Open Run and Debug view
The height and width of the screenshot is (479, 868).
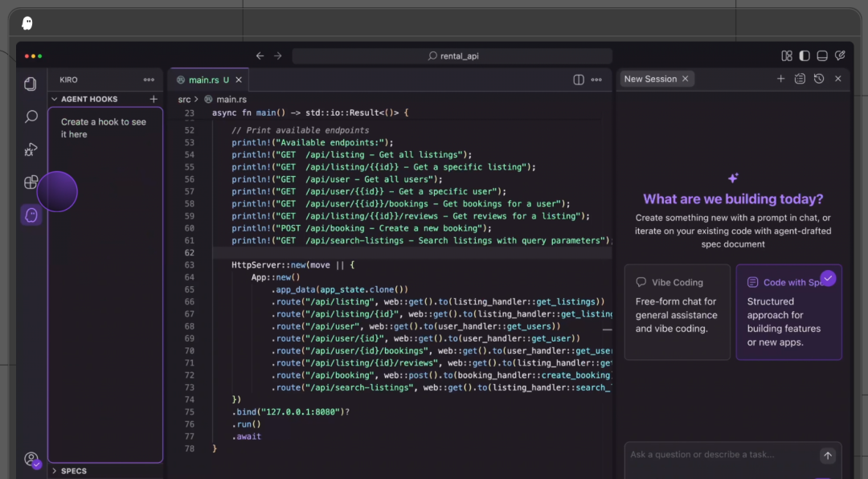tap(31, 149)
